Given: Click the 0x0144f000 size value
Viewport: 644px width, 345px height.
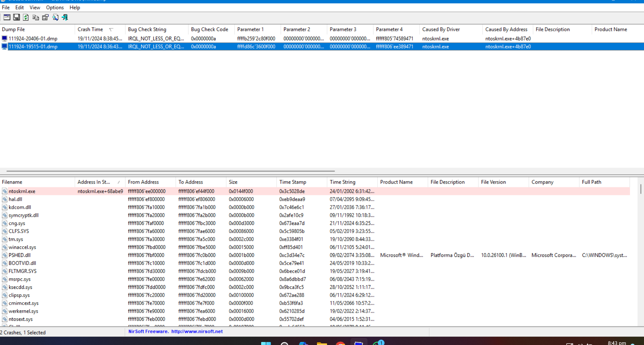Looking at the screenshot, I should (x=241, y=191).
